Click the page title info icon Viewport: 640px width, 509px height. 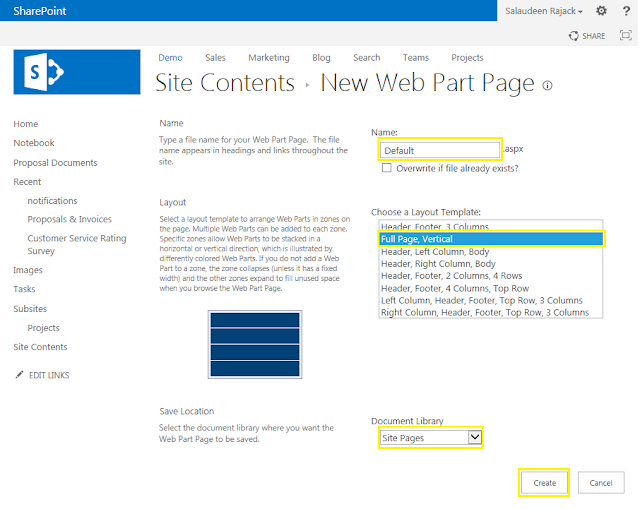[547, 85]
